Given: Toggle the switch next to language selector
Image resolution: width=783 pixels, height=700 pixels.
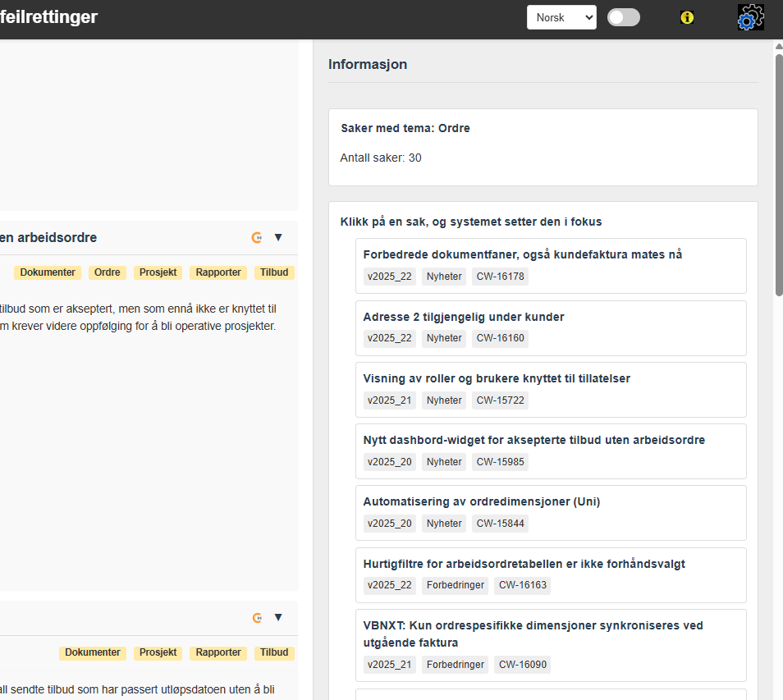Looking at the screenshot, I should click(x=624, y=17).
